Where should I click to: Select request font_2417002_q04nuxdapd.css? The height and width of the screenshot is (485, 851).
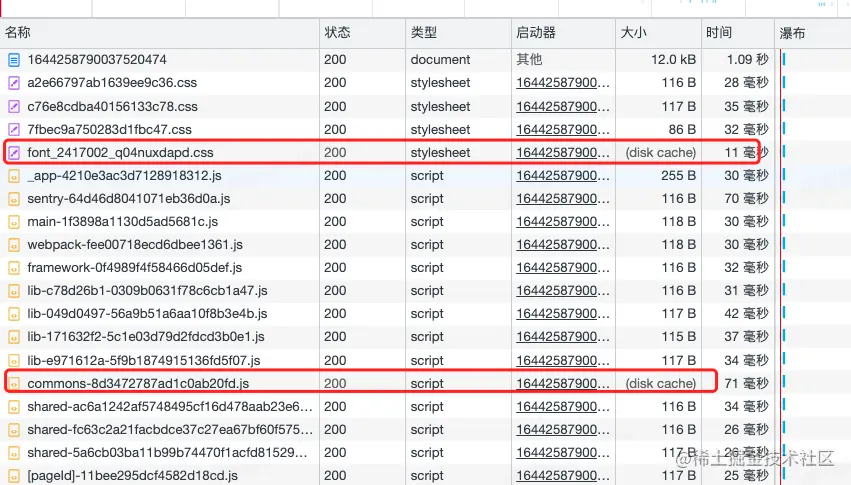(x=120, y=152)
